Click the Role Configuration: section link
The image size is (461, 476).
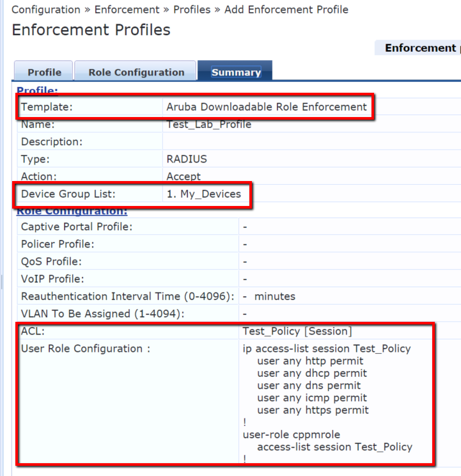tap(72, 210)
